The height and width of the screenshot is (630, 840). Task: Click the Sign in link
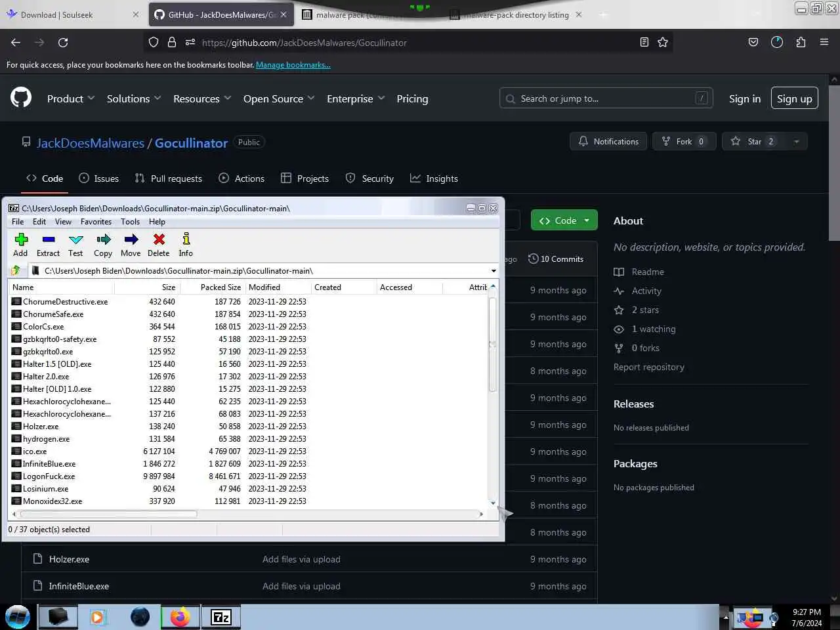pyautogui.click(x=745, y=98)
